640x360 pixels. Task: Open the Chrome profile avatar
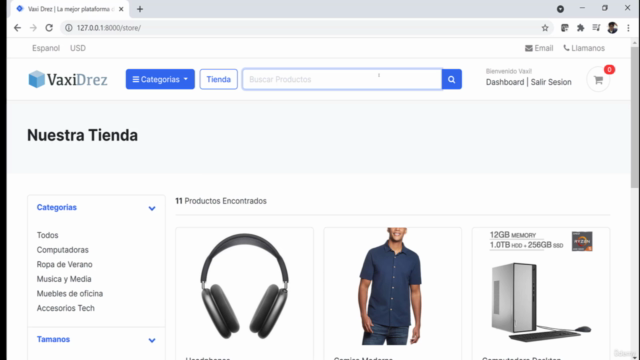[x=612, y=28]
